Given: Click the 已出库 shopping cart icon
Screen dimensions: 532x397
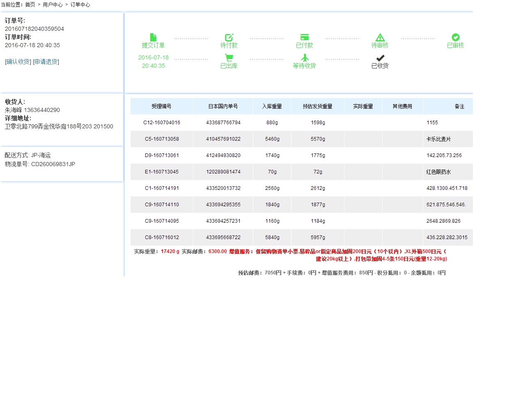Looking at the screenshot, I should (229, 57).
